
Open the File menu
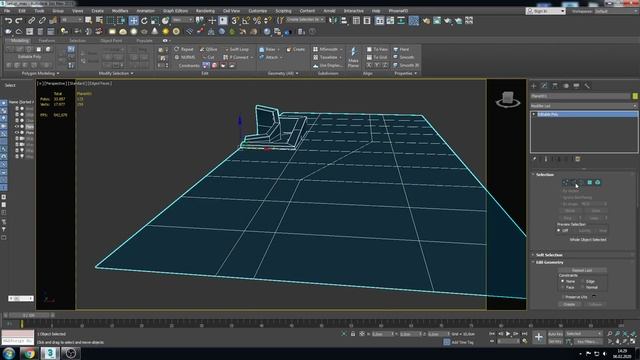7,11
